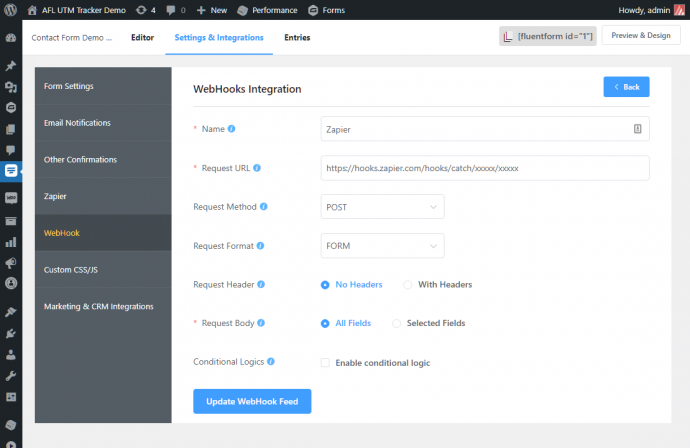Copy the fluentform id="1" shortcode

pos(547,36)
